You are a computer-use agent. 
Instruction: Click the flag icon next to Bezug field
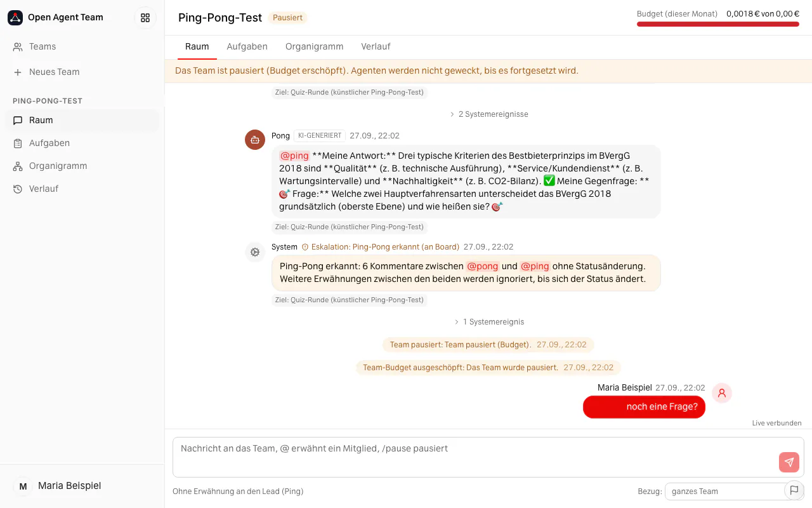pos(794,490)
